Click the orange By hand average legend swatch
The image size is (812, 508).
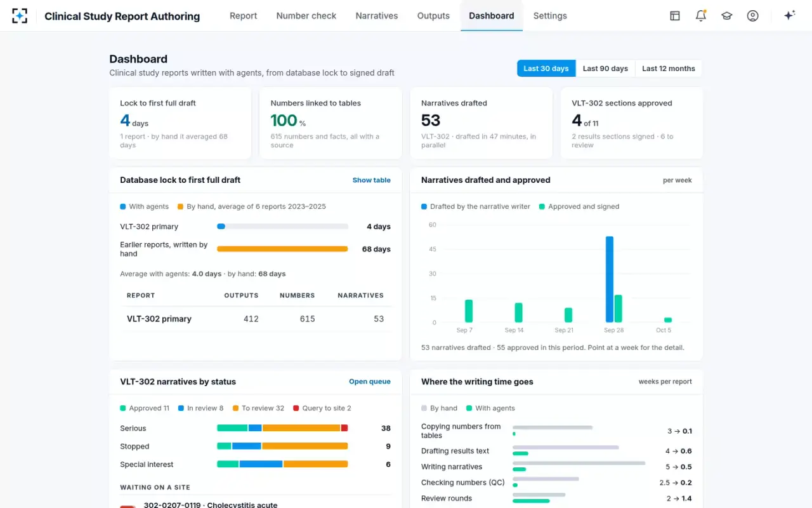click(181, 206)
